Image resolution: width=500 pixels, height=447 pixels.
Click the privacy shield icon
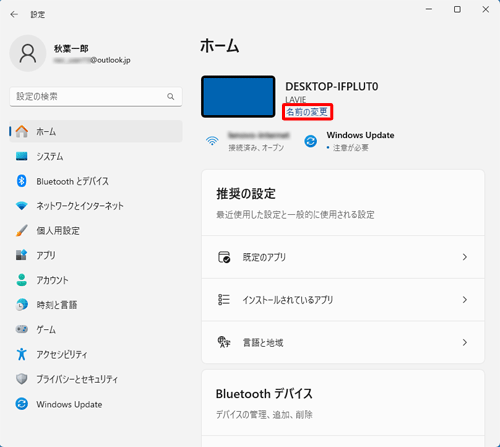point(22,379)
